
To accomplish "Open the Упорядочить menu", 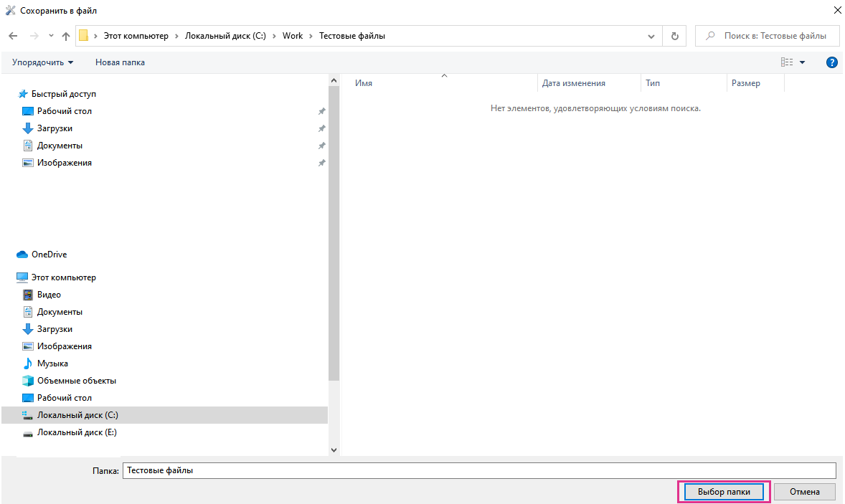I will [x=42, y=62].
